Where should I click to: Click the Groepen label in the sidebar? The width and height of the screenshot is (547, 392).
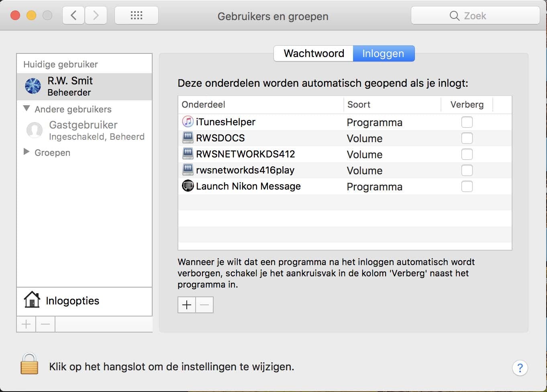coord(52,153)
